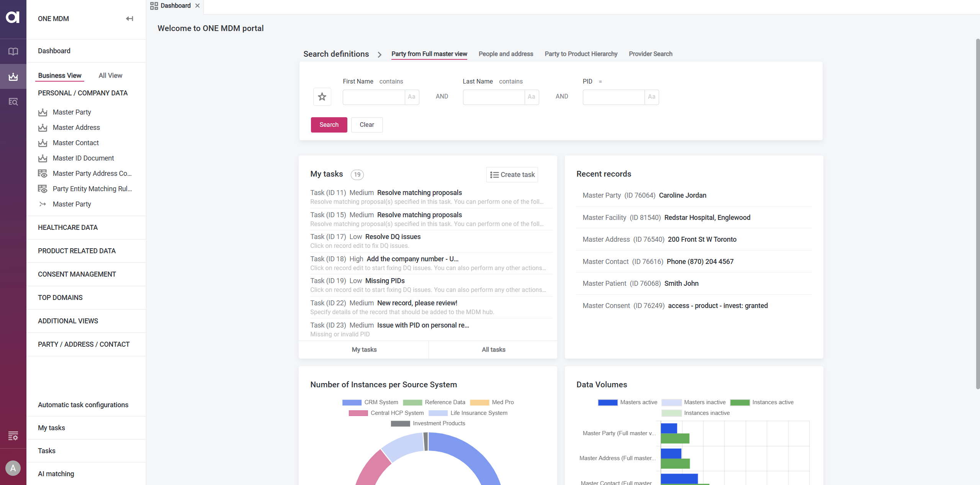The height and width of the screenshot is (485, 980).
Task: Toggle case sensitivity for the First Name field
Action: (412, 97)
